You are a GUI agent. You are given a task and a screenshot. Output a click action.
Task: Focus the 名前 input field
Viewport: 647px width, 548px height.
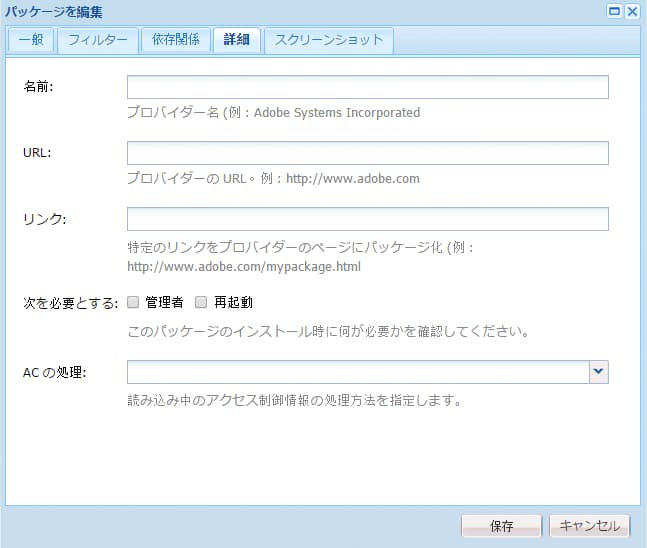point(368,87)
